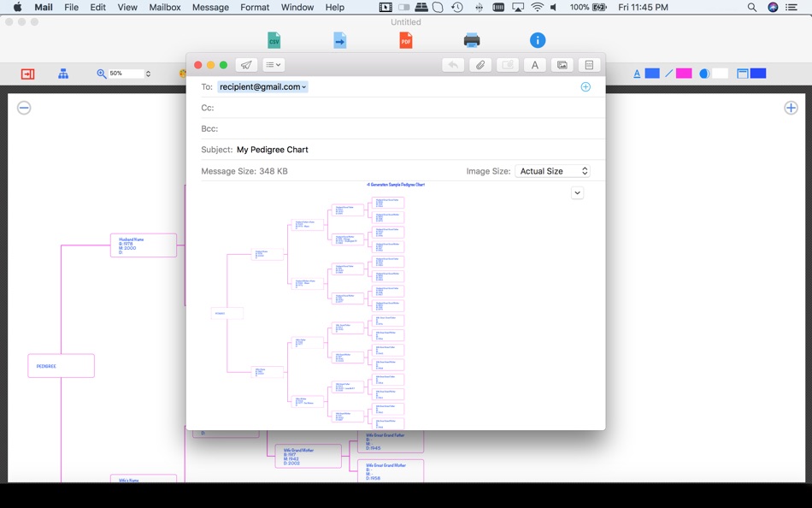Click Message Size: 348 KB text
812x508 pixels.
point(244,171)
